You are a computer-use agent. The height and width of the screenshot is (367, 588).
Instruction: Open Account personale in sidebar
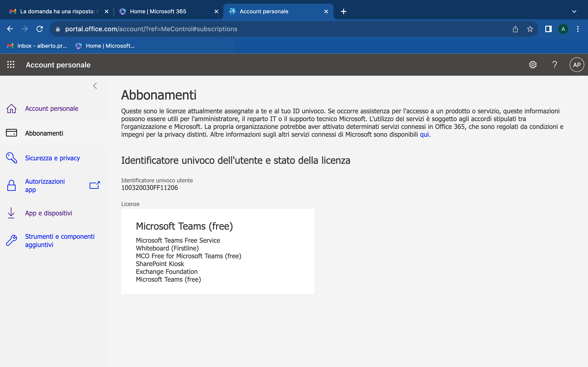pos(51,108)
